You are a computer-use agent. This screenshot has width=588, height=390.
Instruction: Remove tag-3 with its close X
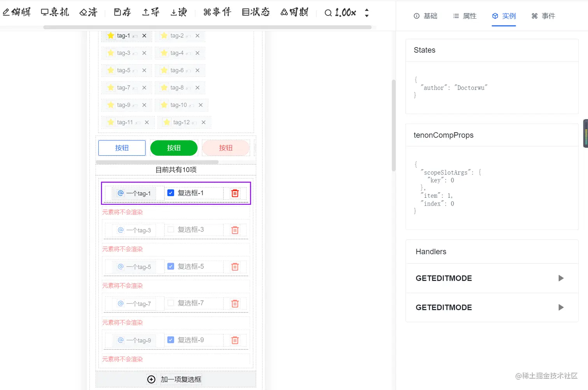(x=144, y=53)
